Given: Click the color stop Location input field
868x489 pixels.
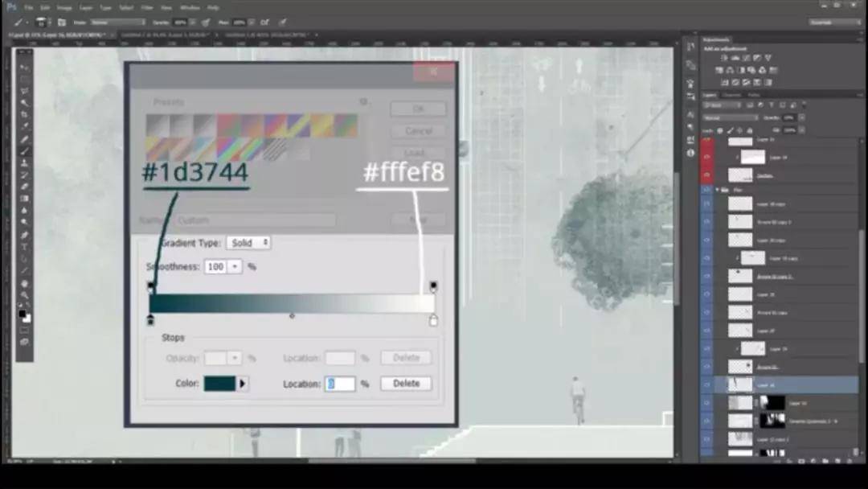Looking at the screenshot, I should click(x=340, y=384).
